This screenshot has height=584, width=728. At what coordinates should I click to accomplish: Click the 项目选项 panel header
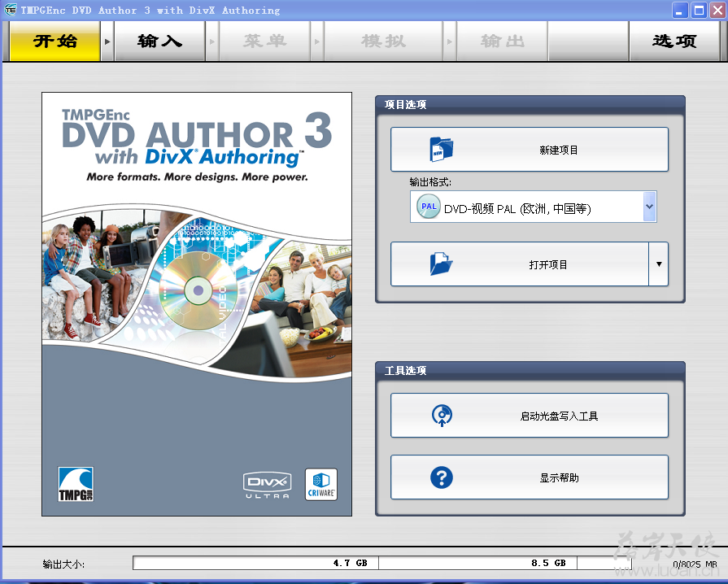pyautogui.click(x=530, y=104)
